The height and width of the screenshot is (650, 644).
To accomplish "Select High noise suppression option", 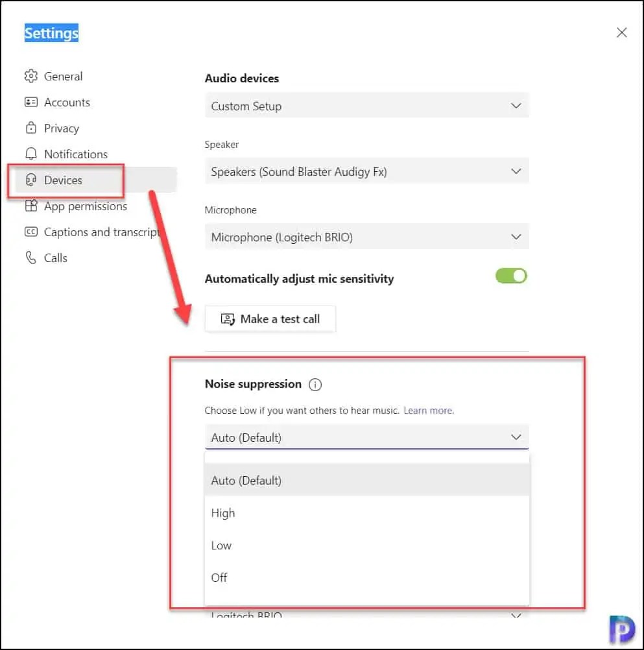I will click(x=222, y=512).
